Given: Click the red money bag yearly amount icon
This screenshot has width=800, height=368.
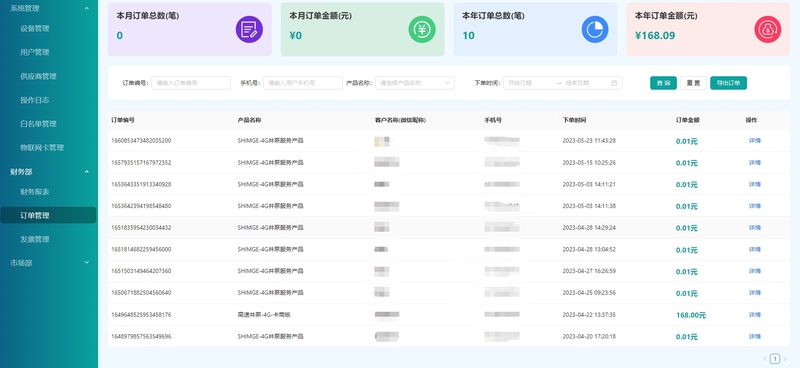Looking at the screenshot, I should coord(768,29).
